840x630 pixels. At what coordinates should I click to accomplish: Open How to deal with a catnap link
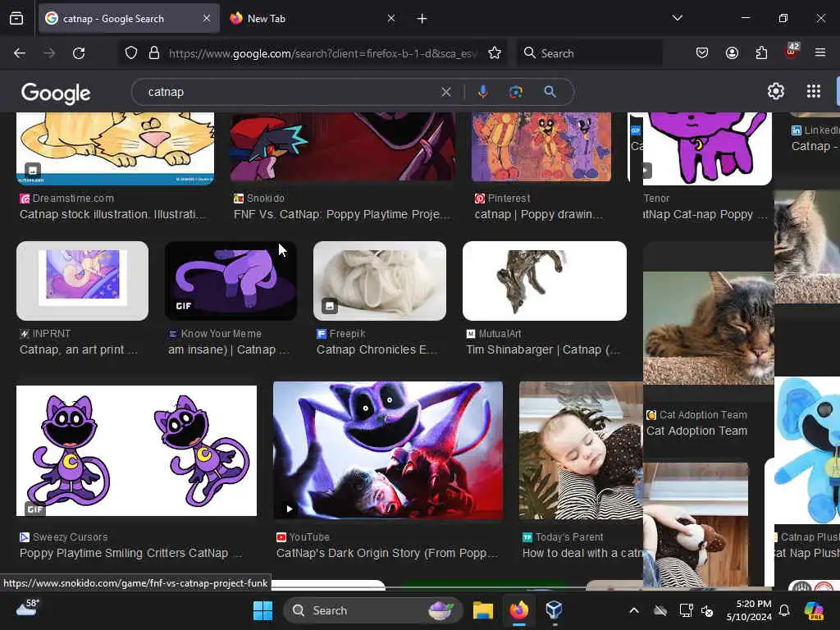(x=582, y=553)
